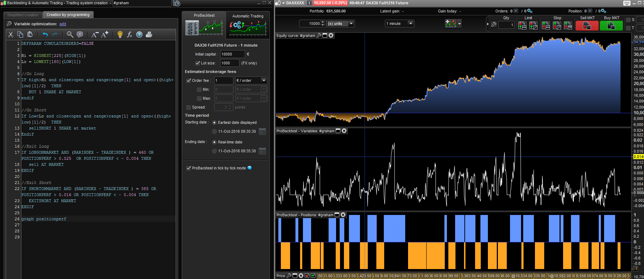This screenshot has width=644, height=279.
Task: Expand the 1 minute timeframe dropdown
Action: pos(410,23)
